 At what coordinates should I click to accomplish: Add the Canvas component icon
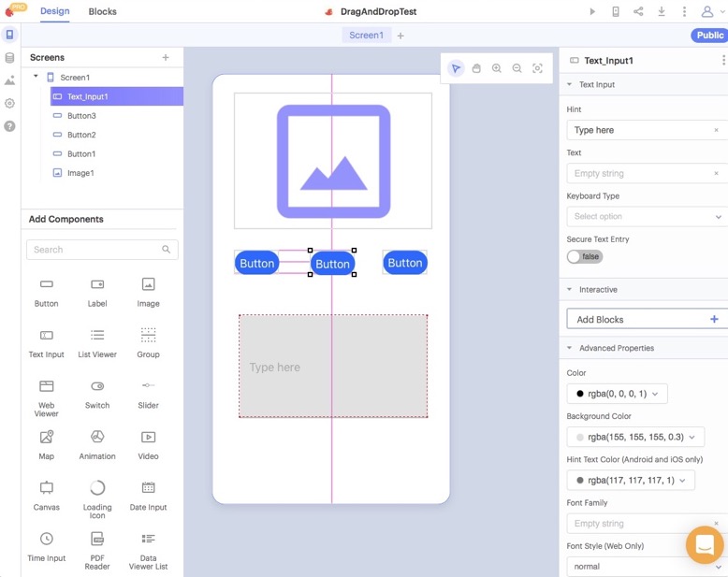point(46,488)
